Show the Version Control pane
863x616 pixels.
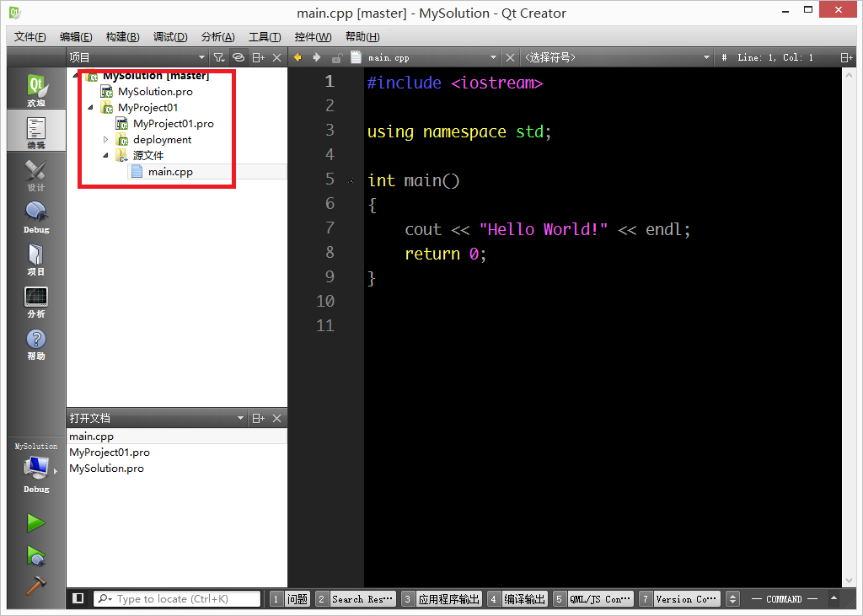(678, 599)
